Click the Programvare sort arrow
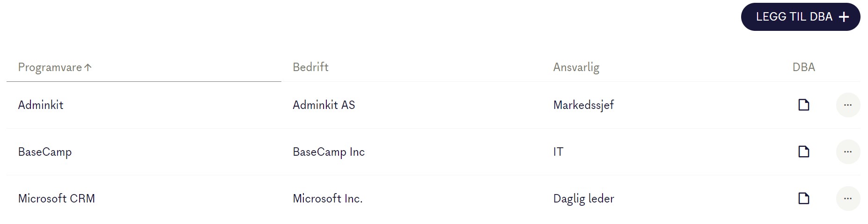Image resolution: width=868 pixels, height=224 pixels. coord(88,67)
